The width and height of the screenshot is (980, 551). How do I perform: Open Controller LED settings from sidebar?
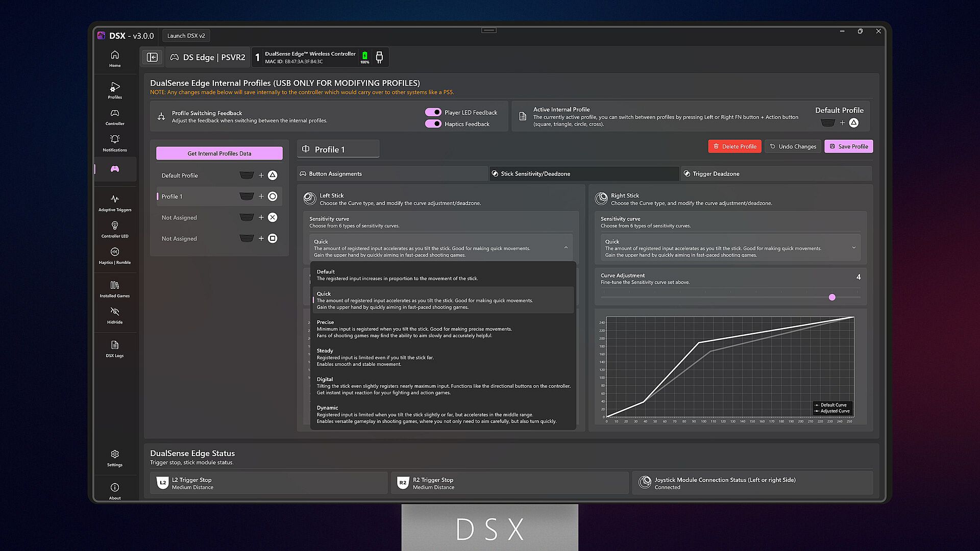115,229
